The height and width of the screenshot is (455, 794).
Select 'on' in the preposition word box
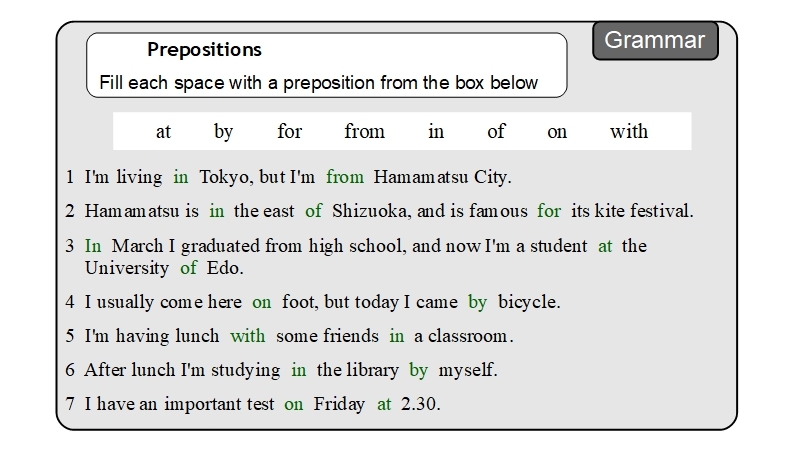[557, 131]
